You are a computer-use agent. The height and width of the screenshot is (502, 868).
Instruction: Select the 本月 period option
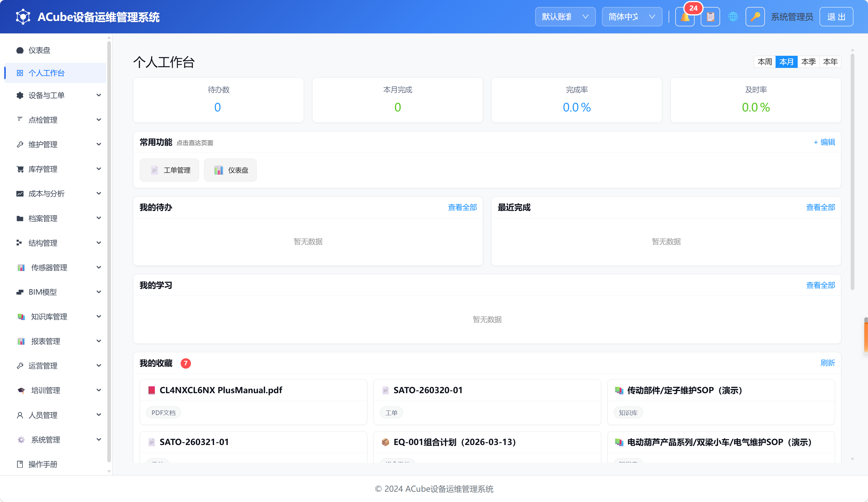point(786,62)
